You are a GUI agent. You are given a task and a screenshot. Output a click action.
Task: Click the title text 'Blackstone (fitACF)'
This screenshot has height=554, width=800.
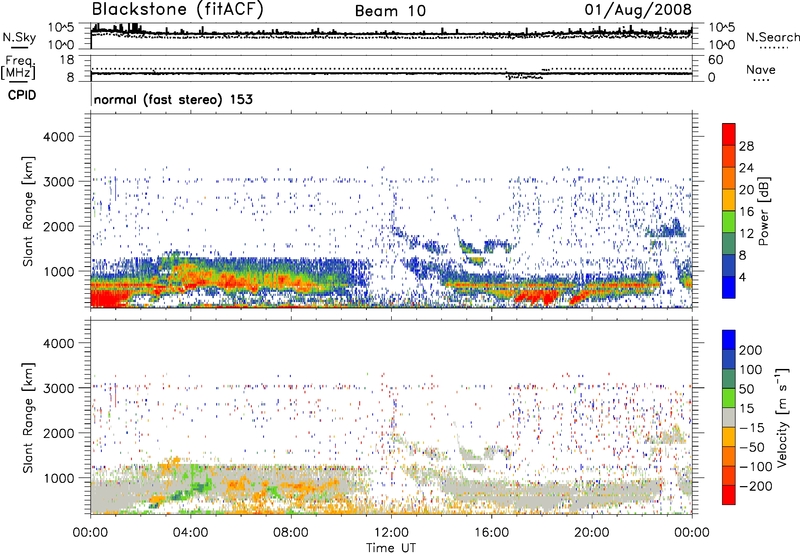[x=178, y=10]
